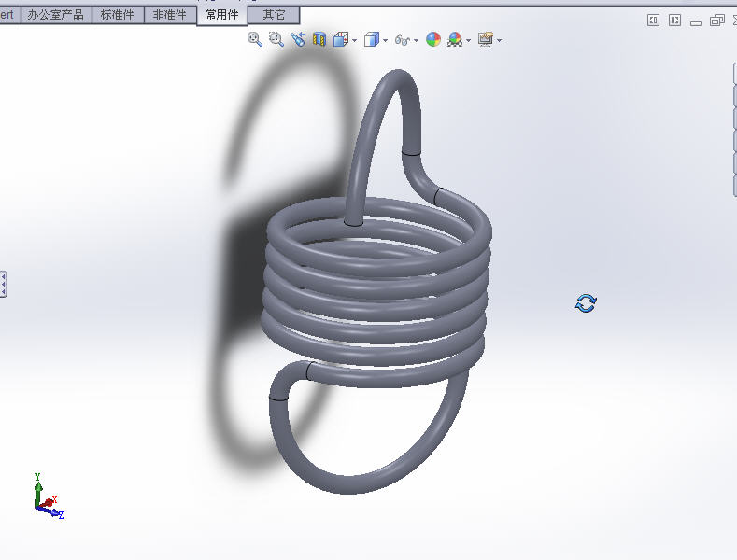This screenshot has height=560, width=737.
Task: Open the Edit Appearance color sphere
Action: [x=433, y=39]
